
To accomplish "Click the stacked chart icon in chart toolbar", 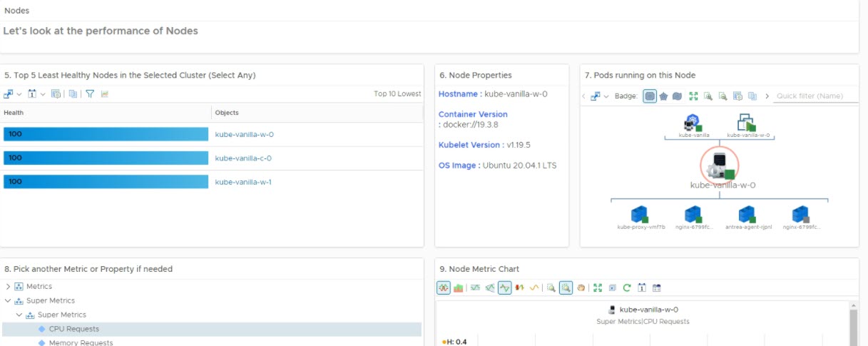I will click(458, 288).
